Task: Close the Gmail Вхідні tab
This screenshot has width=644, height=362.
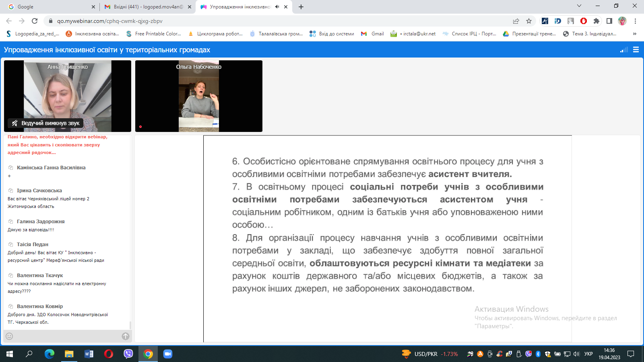Action: [x=190, y=7]
